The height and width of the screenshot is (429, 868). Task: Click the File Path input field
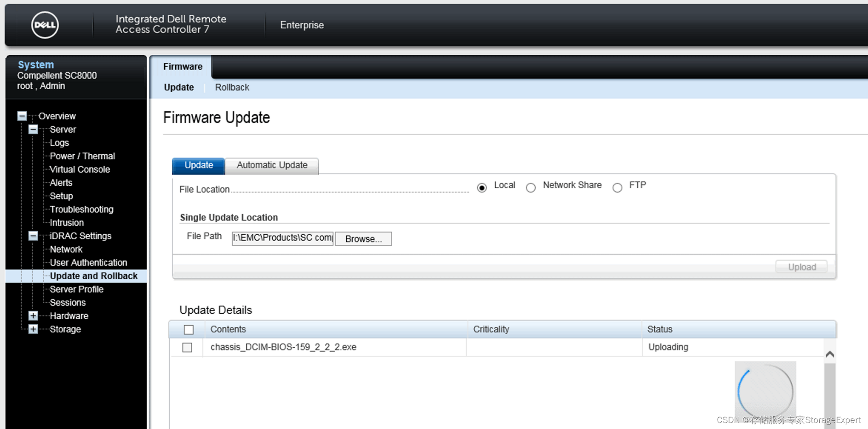(x=282, y=238)
